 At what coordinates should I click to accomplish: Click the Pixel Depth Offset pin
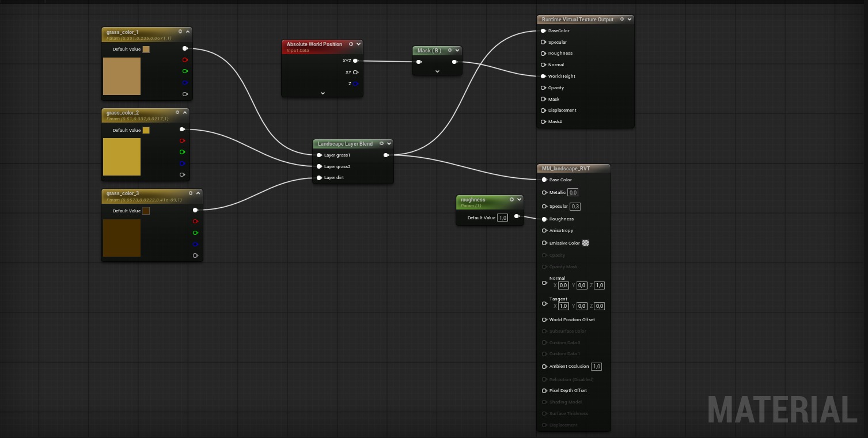pos(544,391)
